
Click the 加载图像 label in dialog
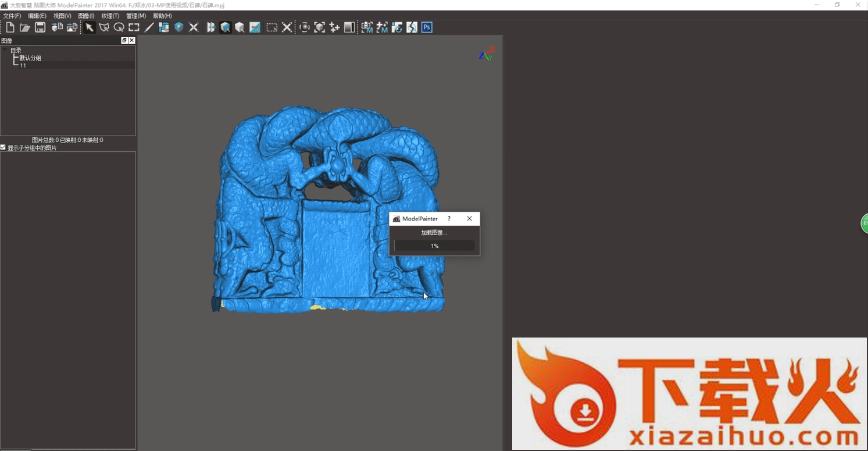pos(434,233)
